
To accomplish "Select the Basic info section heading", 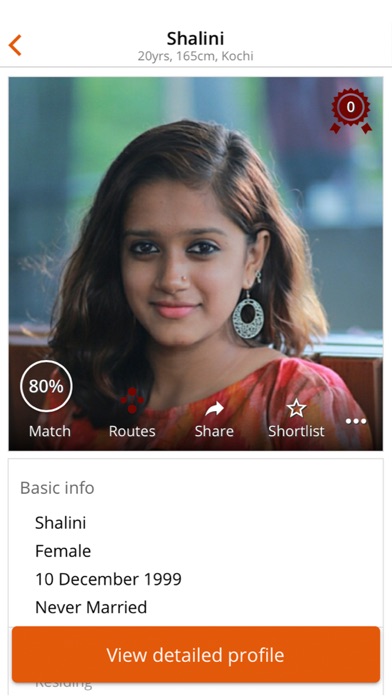I will [x=57, y=488].
